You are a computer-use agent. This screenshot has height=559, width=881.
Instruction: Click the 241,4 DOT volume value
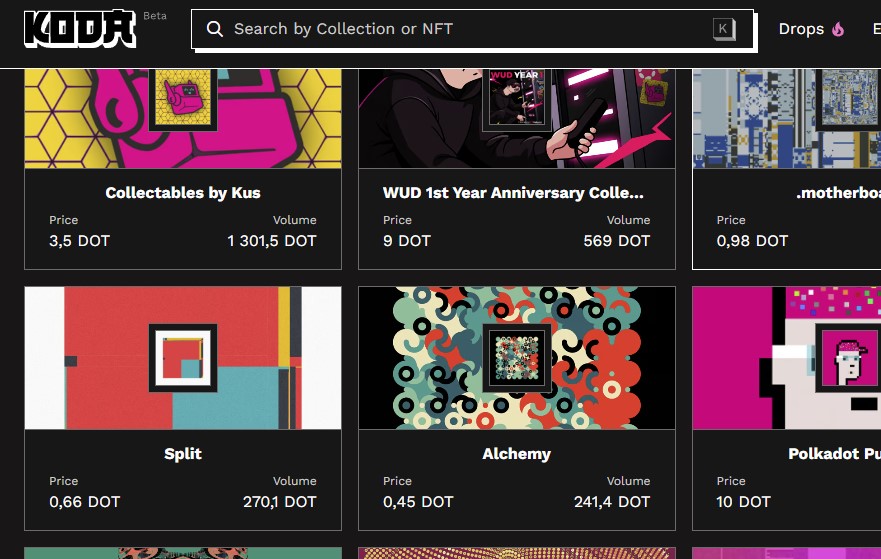[x=612, y=502]
